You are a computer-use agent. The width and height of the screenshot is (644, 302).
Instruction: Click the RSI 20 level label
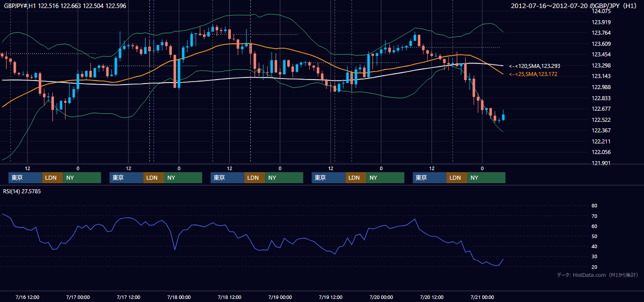tap(594, 267)
